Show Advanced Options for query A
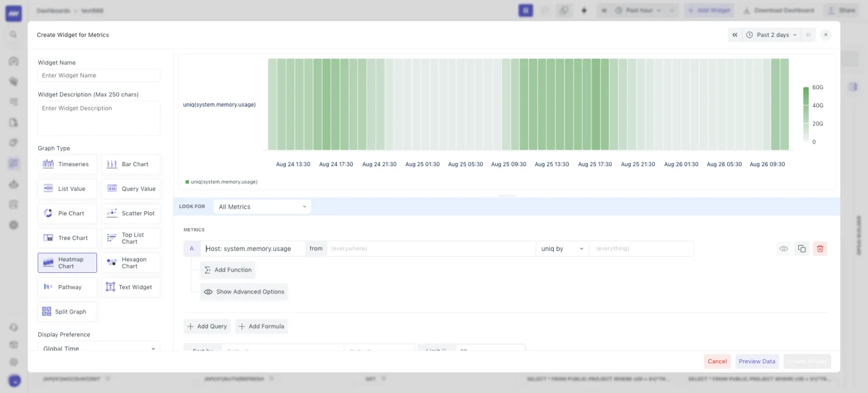This screenshot has height=393, width=868. click(244, 292)
